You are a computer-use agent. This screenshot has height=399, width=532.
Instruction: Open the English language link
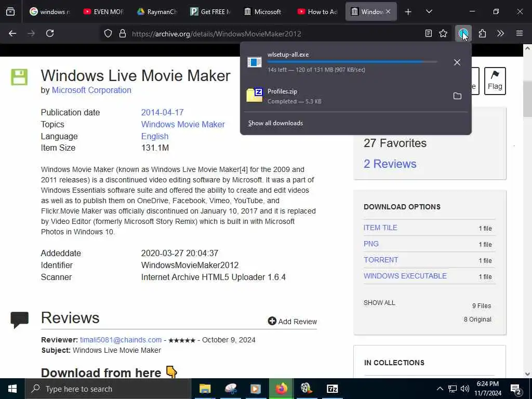155,136
